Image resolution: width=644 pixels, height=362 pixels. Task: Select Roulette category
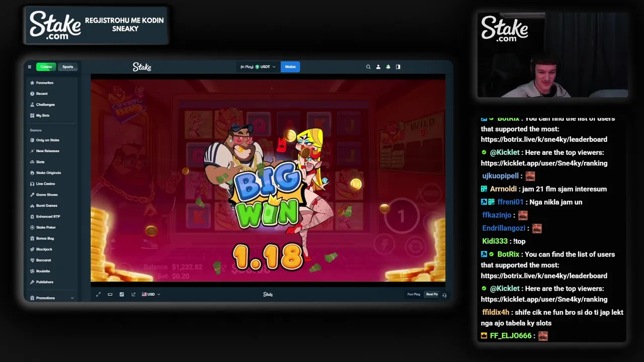[43, 271]
